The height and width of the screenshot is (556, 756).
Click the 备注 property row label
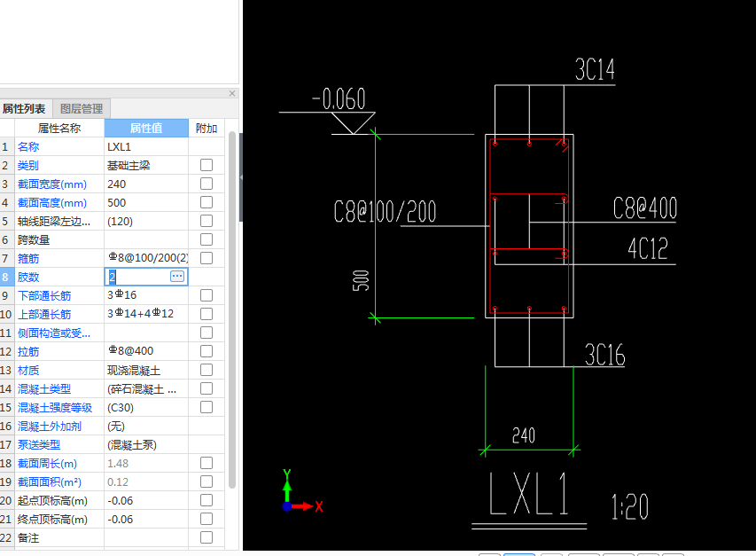coord(28,537)
